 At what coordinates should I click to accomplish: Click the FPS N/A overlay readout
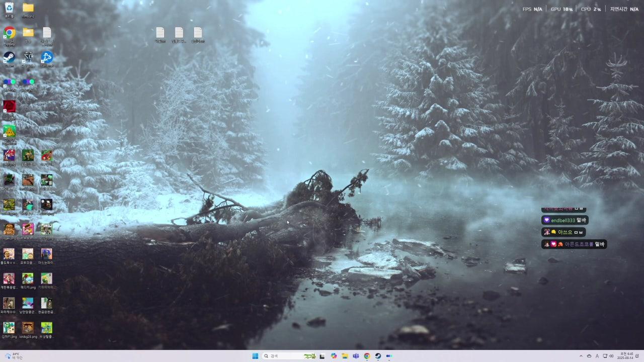(x=532, y=9)
